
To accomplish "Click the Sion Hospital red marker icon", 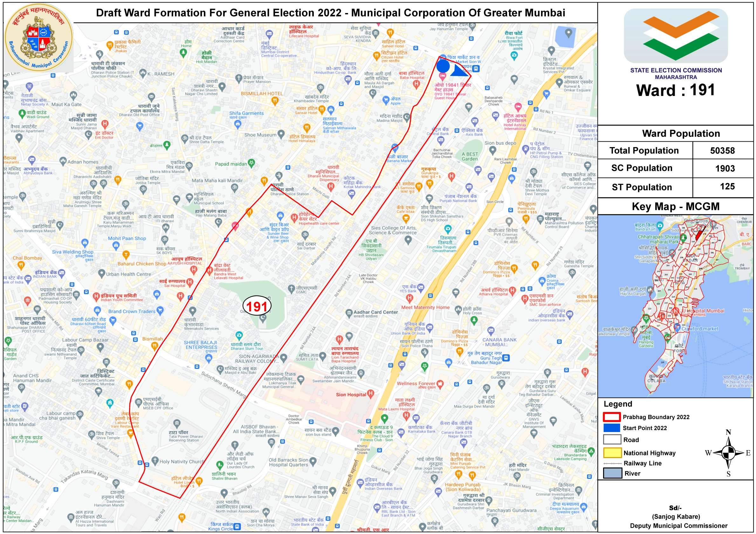I will pyautogui.click(x=370, y=394).
